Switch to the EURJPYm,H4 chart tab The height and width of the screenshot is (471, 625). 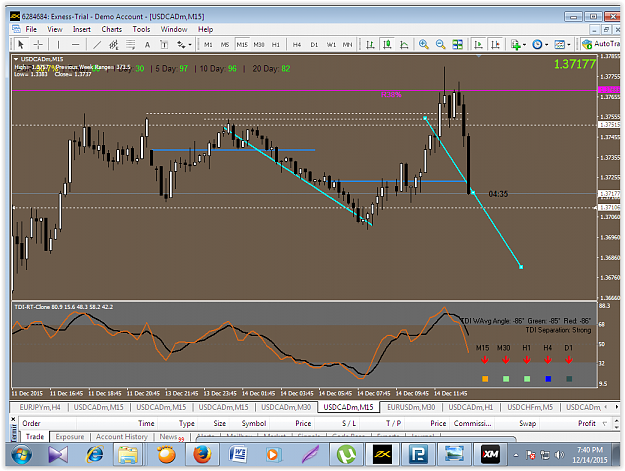39,407
